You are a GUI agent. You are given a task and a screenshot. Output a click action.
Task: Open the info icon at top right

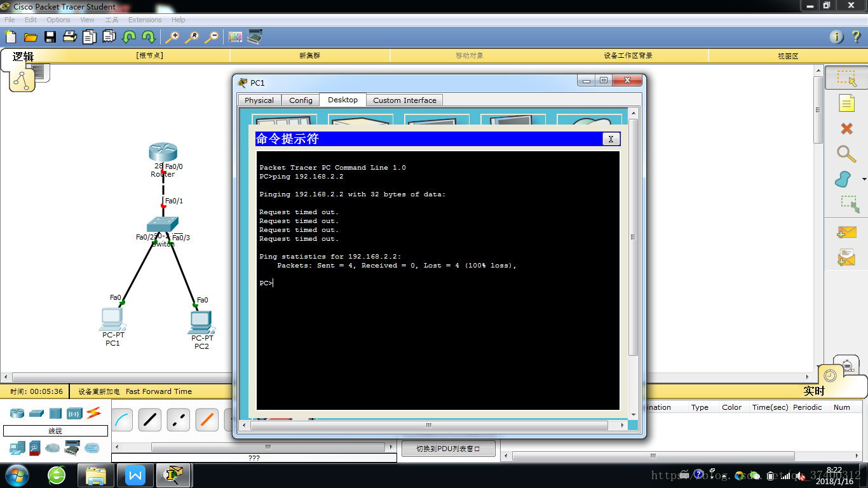tap(837, 37)
